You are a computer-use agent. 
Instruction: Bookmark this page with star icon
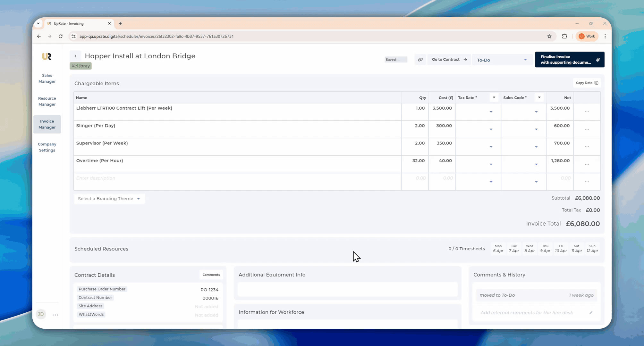pos(549,37)
